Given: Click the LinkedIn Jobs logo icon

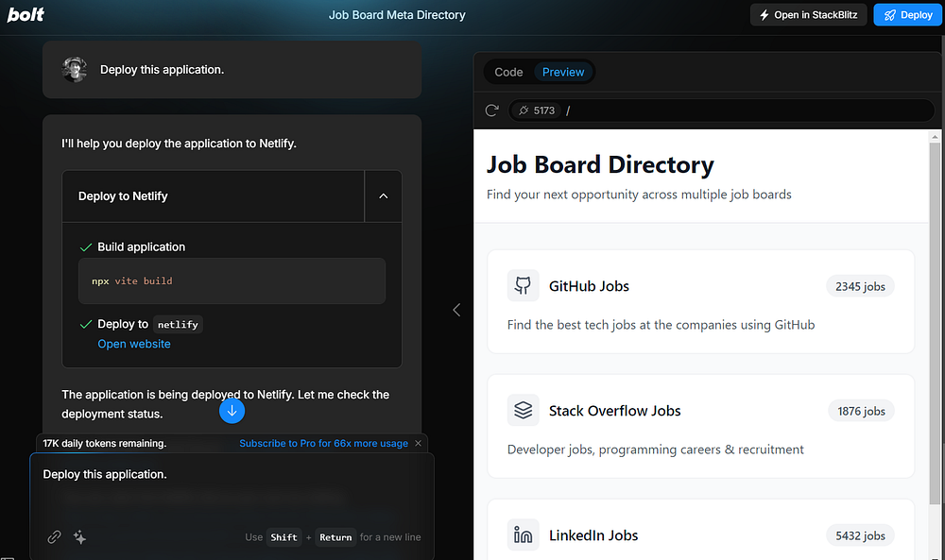Looking at the screenshot, I should tap(523, 535).
